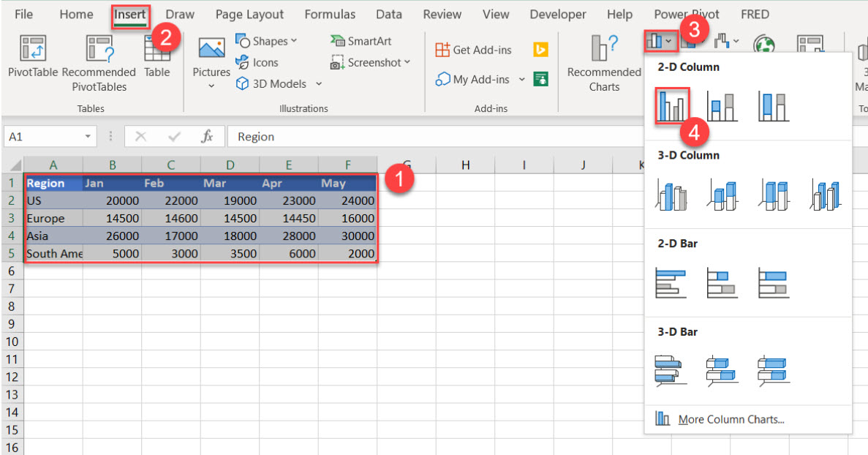The height and width of the screenshot is (455, 868).
Task: Select cell with value 26000
Action: [x=113, y=236]
